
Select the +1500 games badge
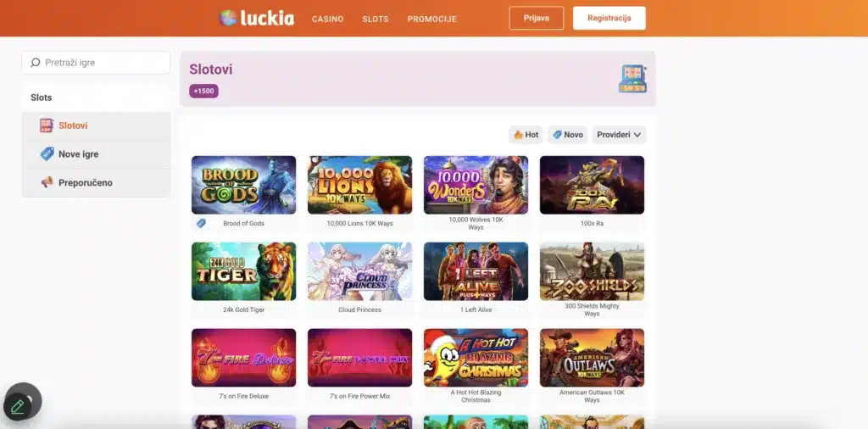point(203,91)
